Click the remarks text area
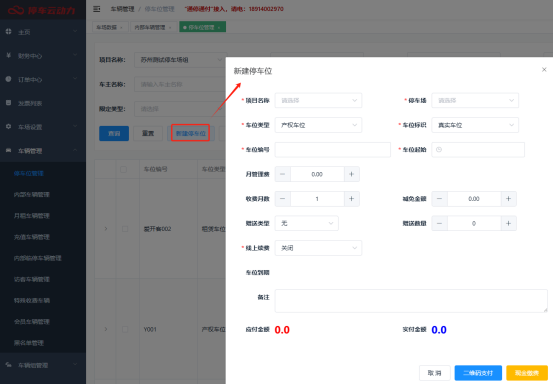Image resolution: width=553 pixels, height=385 pixels. 411,301
